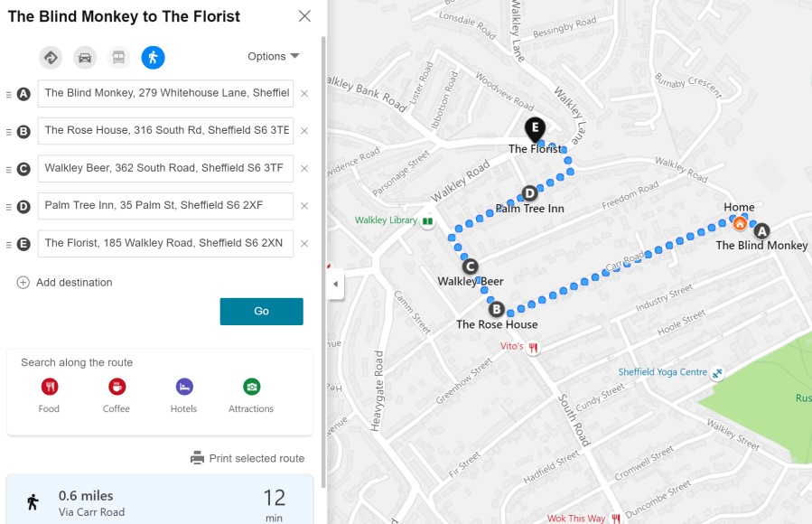Open the Hotels search icon

pos(183,386)
